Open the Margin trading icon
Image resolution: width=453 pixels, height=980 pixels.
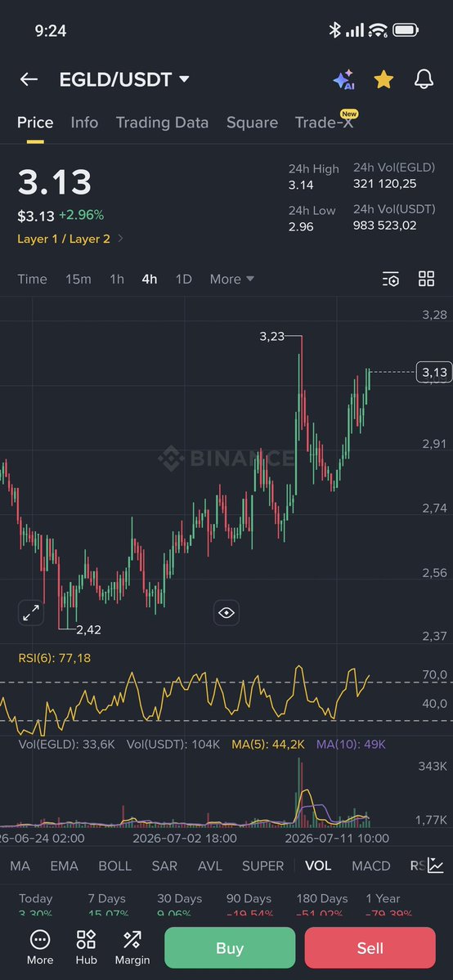(132, 947)
